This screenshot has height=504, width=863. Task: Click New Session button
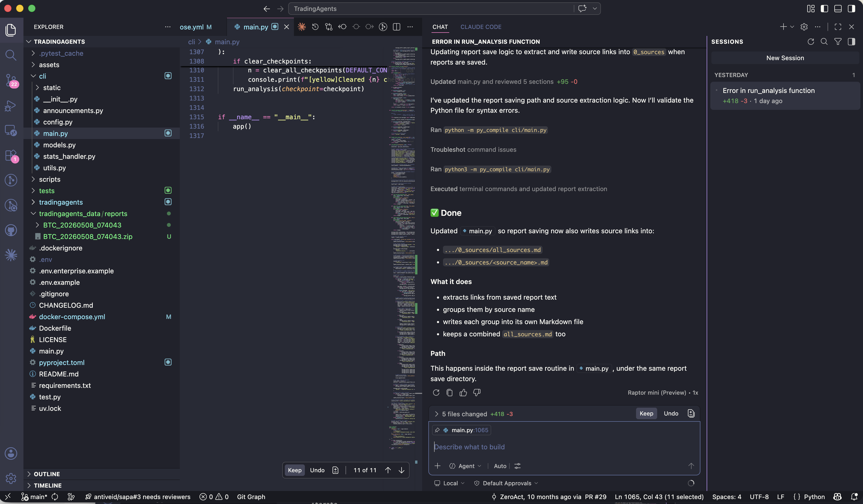click(x=785, y=58)
